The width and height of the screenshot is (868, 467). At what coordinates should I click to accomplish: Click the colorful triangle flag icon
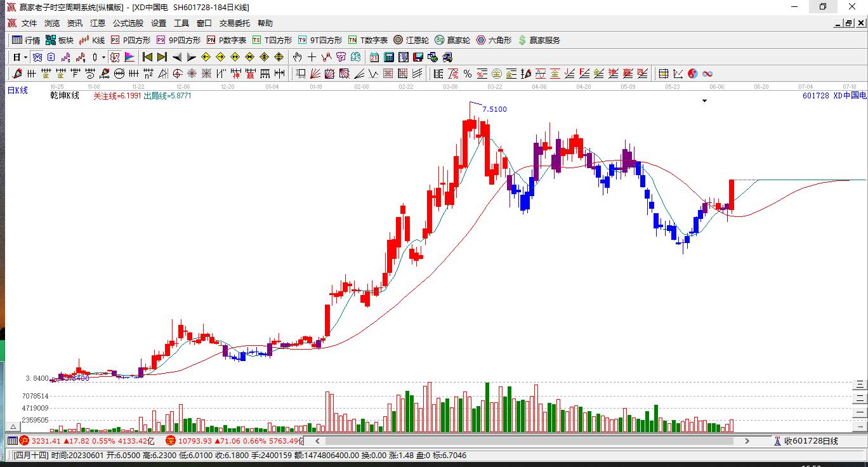tap(130, 57)
